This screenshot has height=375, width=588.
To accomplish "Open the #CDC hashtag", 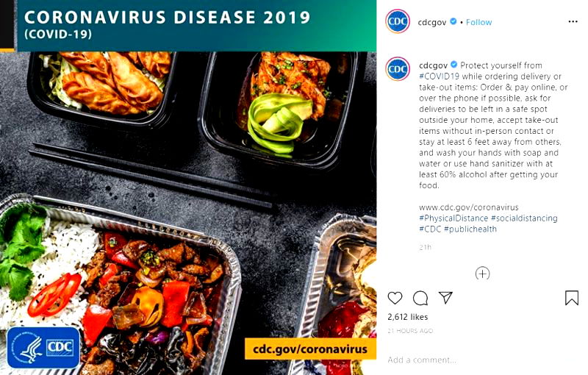I will click(430, 229).
